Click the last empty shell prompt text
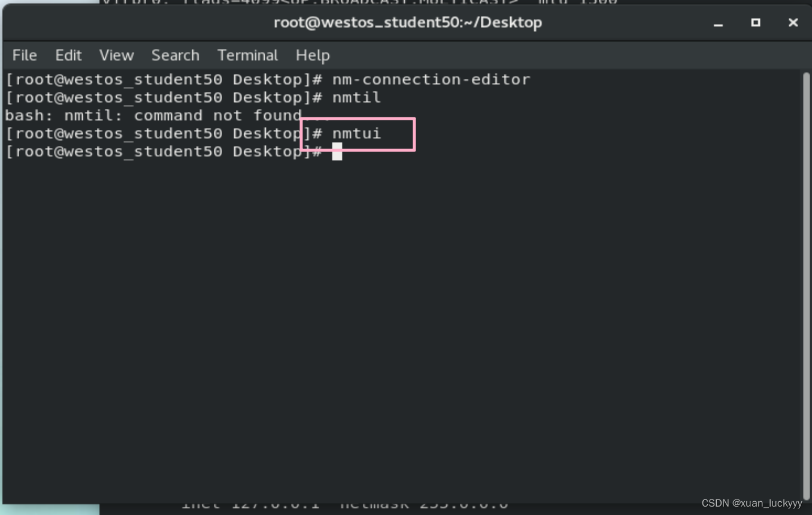This screenshot has width=812, height=515. [x=162, y=152]
